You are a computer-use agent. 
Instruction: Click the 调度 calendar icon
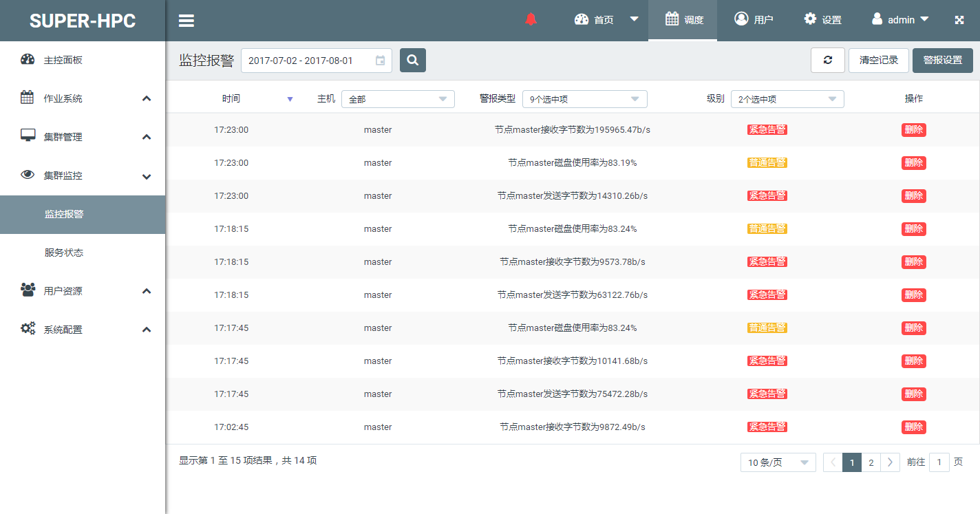[x=672, y=19]
